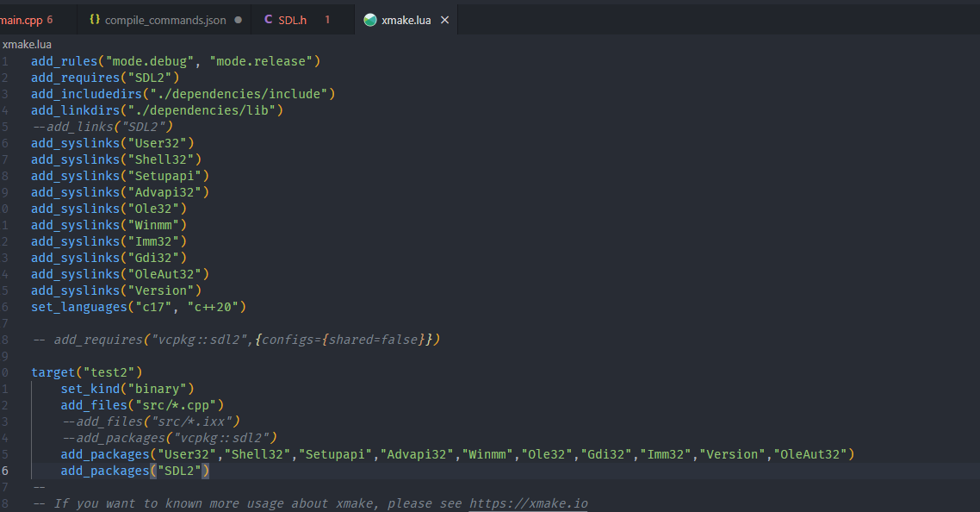Click the commented --add_links("SDL2") line

102,127
